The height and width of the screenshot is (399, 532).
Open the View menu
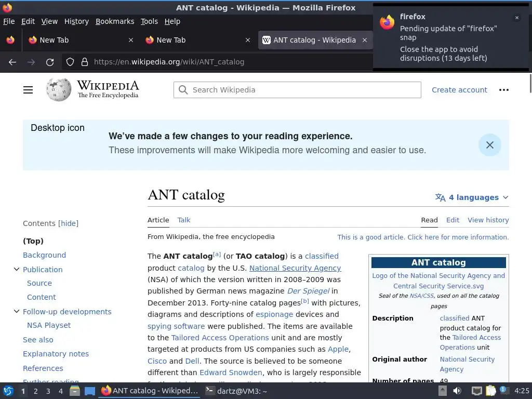(x=49, y=21)
